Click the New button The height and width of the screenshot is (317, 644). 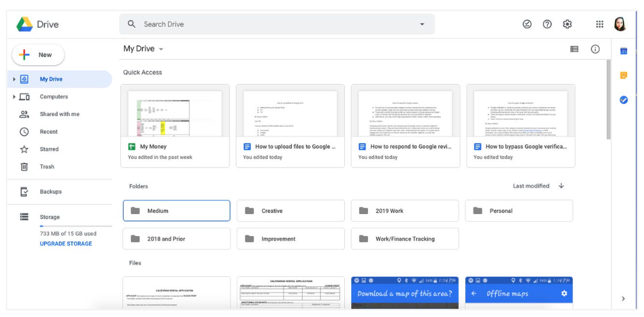(x=38, y=55)
